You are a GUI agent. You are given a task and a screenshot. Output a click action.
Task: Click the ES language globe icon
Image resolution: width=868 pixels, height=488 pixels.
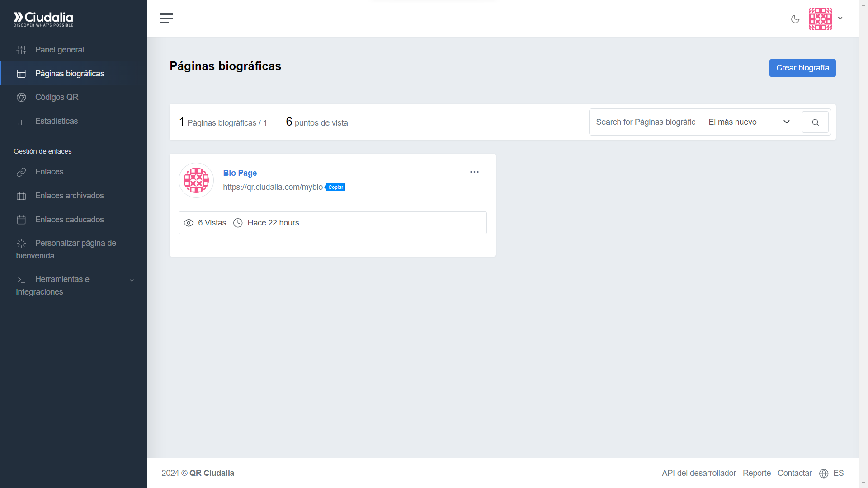pyautogui.click(x=824, y=473)
